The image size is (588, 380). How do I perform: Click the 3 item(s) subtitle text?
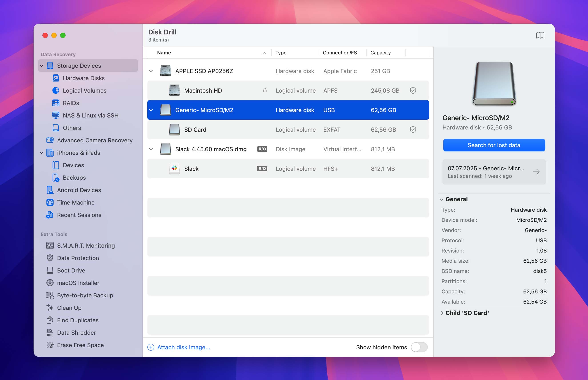point(158,40)
